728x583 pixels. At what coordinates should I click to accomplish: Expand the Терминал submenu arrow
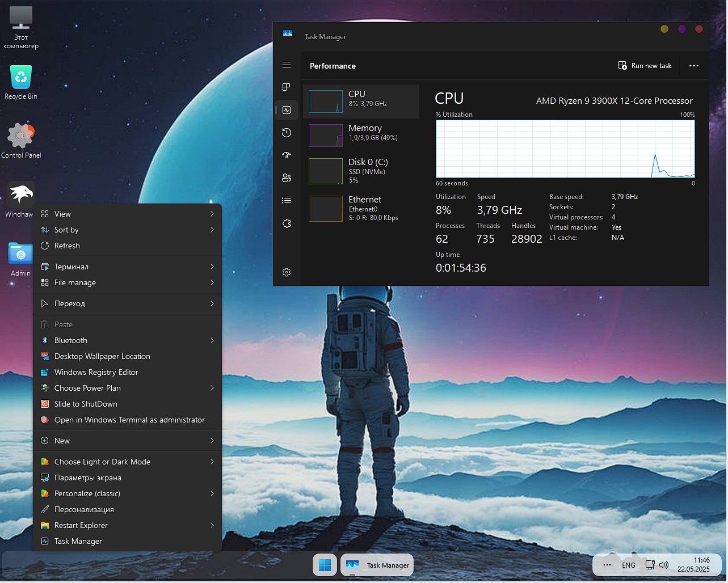pyautogui.click(x=212, y=267)
